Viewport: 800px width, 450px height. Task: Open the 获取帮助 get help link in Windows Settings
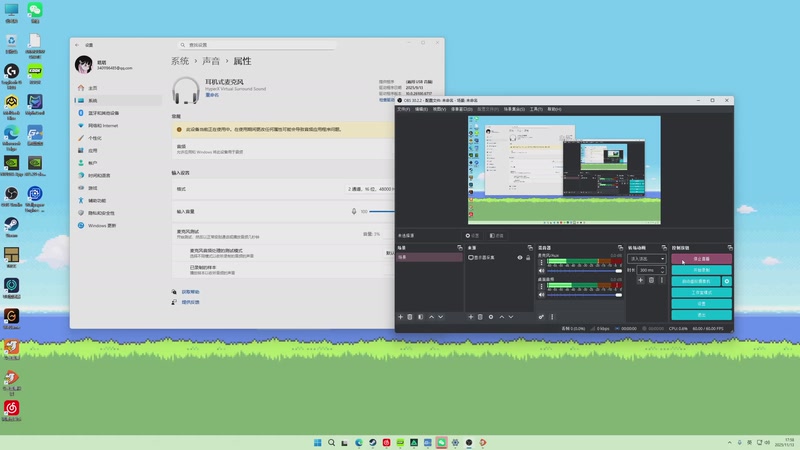tap(190, 292)
